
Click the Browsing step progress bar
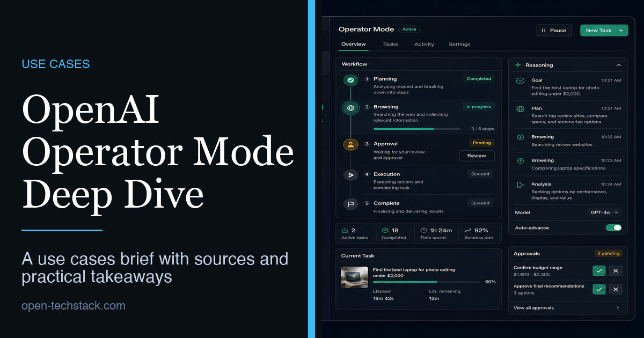pos(416,129)
